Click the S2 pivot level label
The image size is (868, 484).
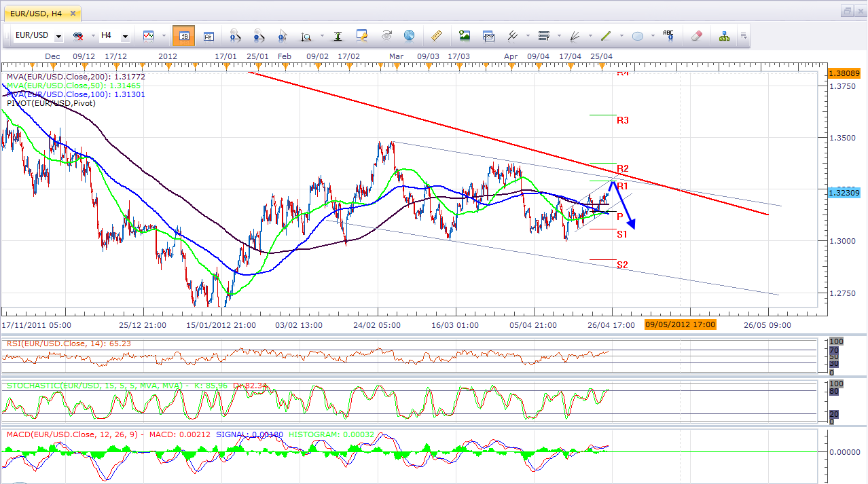[622, 265]
